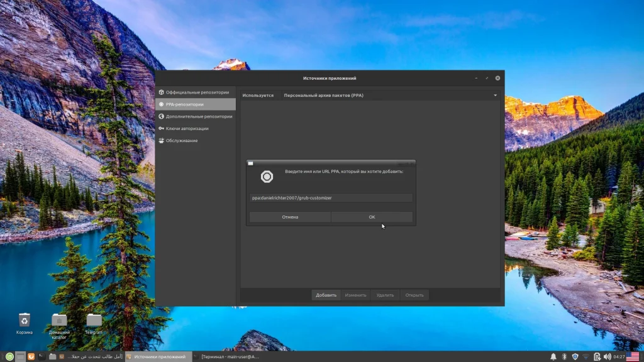Open the notifications bell in system tray
Viewport: 644px width, 362px height.
tap(553, 357)
